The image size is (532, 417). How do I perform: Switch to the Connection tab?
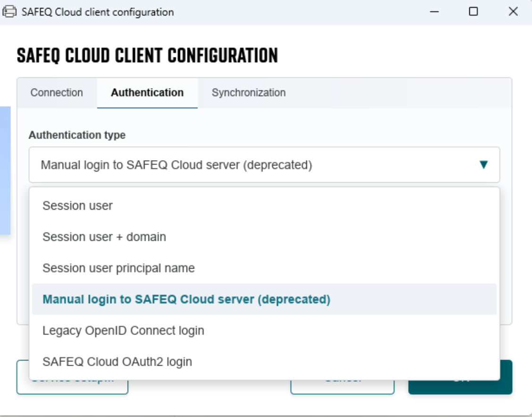click(x=57, y=93)
